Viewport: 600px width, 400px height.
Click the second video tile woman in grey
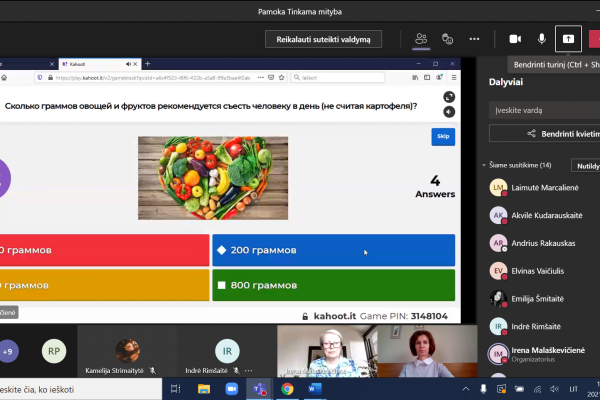[427, 351]
